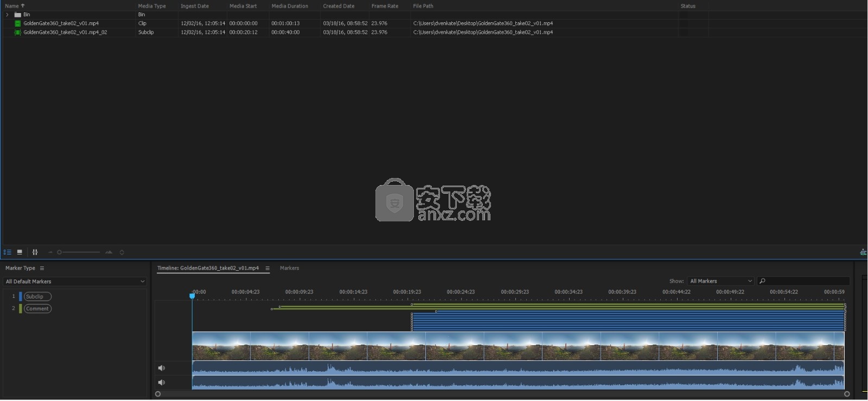Click the right timeline zoom scrollbar handle

pyautogui.click(x=847, y=394)
